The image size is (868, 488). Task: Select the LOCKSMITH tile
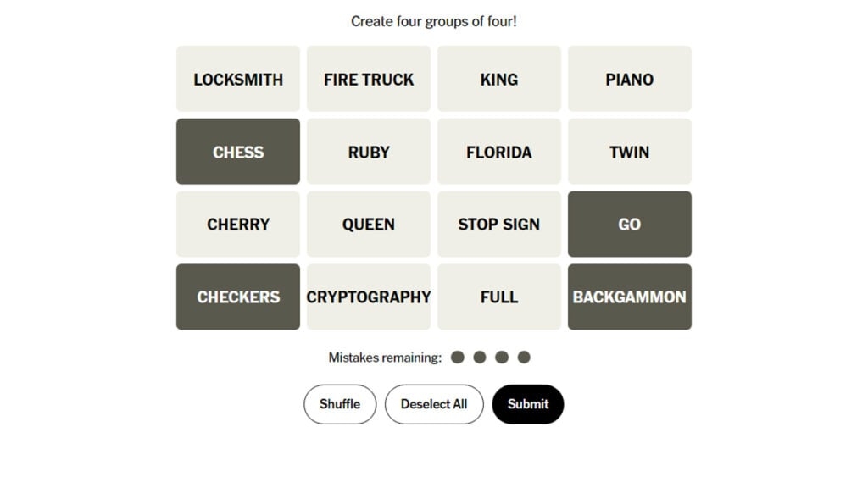point(237,79)
